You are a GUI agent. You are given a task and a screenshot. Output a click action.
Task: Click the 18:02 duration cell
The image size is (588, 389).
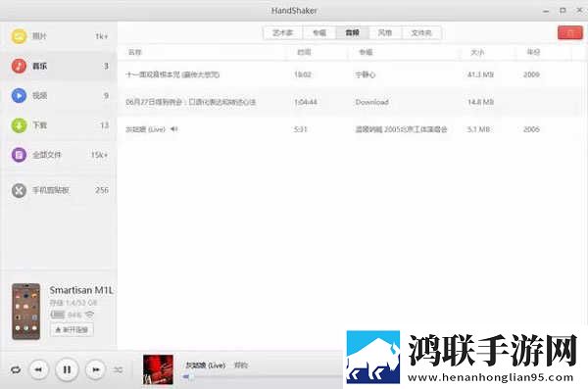click(x=303, y=74)
